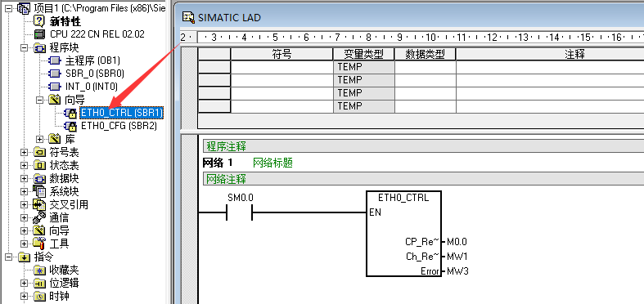Click the 网络标题 title text
644x304 pixels.
[272, 163]
